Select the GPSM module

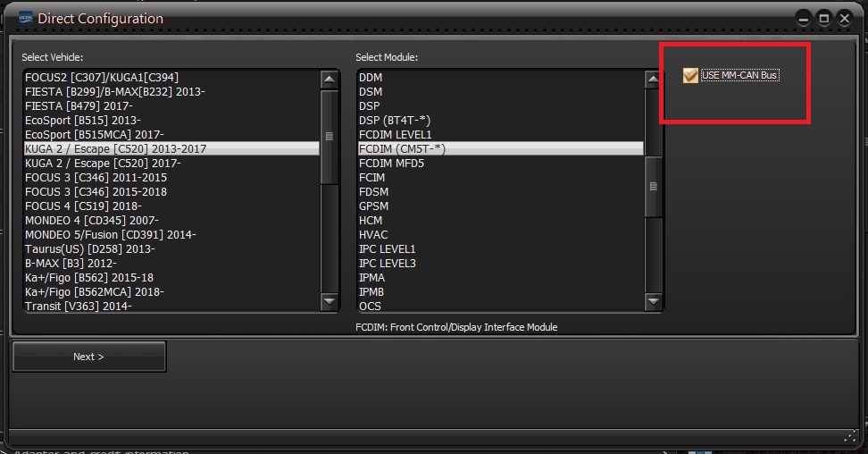pyautogui.click(x=373, y=206)
